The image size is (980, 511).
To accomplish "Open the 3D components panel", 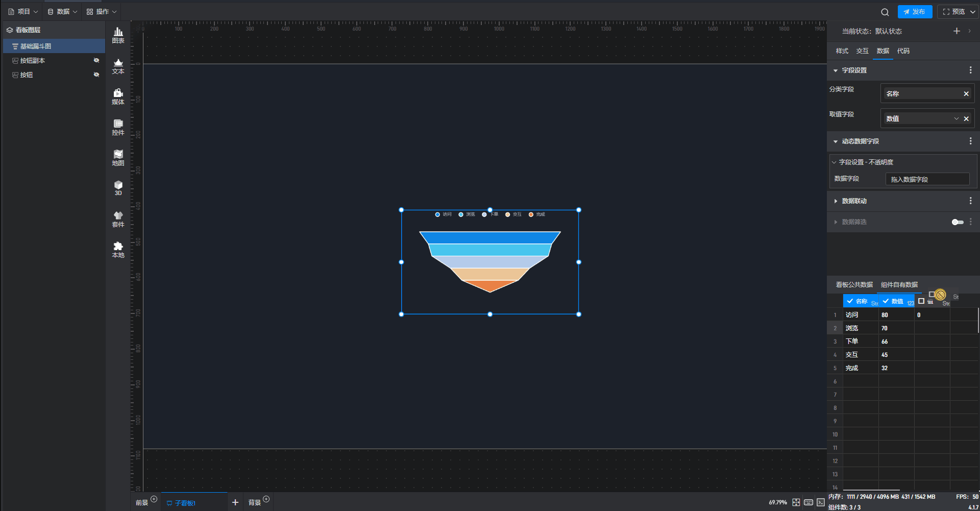I will [118, 188].
